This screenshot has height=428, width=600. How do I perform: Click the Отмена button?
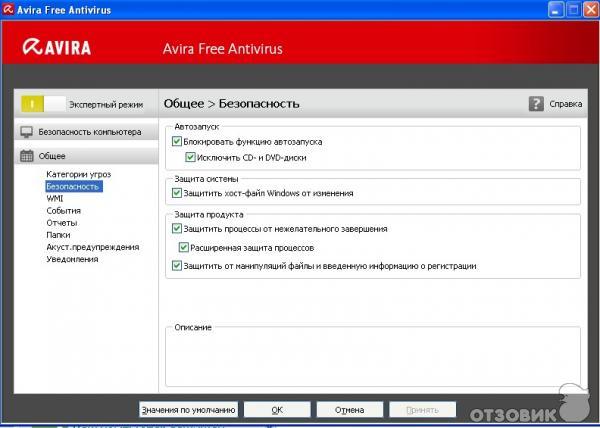click(x=349, y=409)
